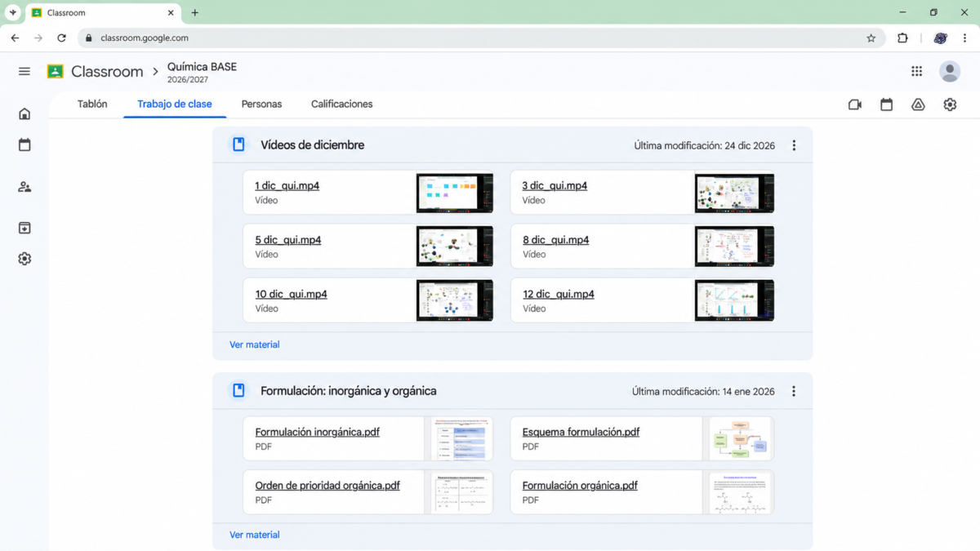This screenshot has width=980, height=551.
Task: Click the 8 dic_qui.mp4 video thumbnail
Action: pos(734,247)
